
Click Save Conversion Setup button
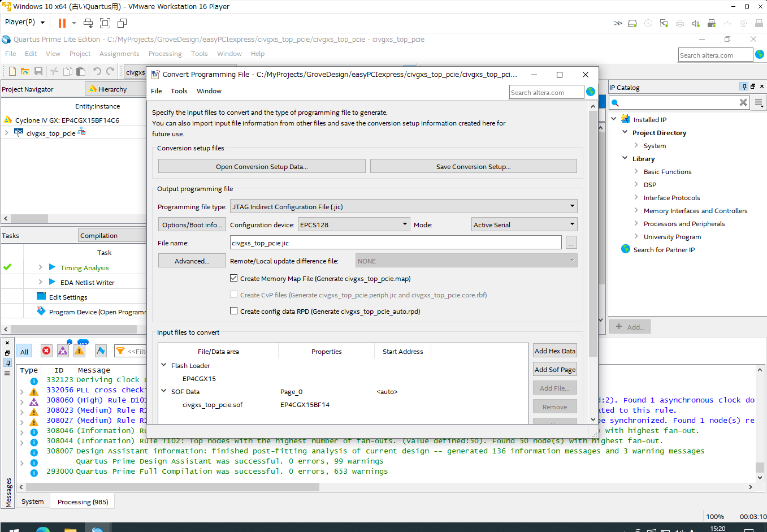click(474, 166)
